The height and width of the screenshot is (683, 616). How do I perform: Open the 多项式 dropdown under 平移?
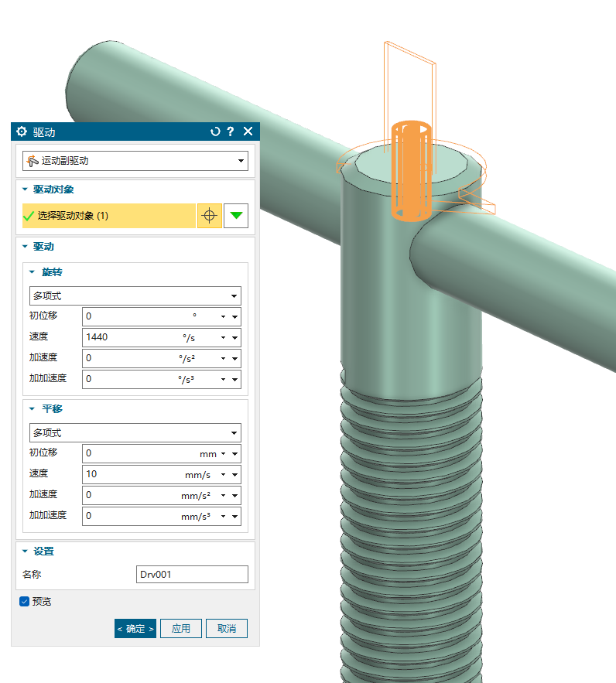pos(135,432)
